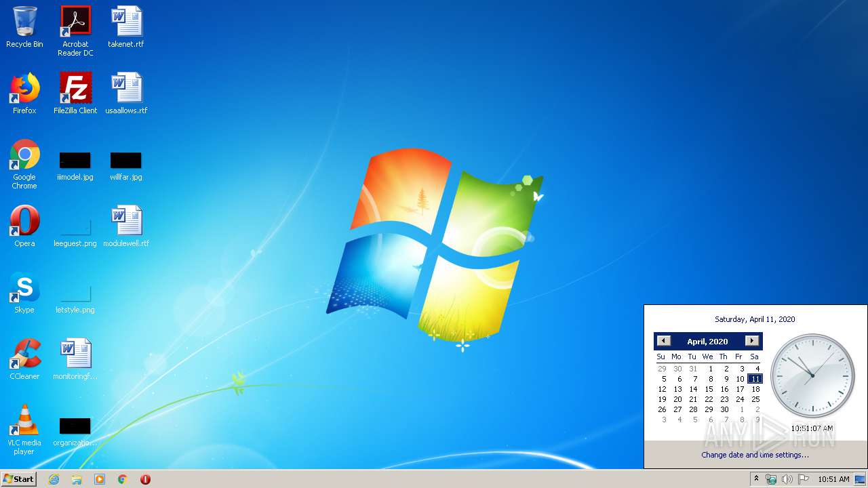
Task: Select April 7 in the calendar
Action: [x=694, y=379]
